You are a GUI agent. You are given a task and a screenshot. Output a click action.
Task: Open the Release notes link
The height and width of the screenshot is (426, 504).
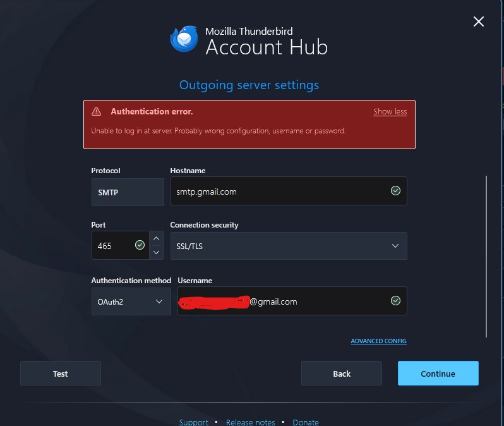click(250, 422)
